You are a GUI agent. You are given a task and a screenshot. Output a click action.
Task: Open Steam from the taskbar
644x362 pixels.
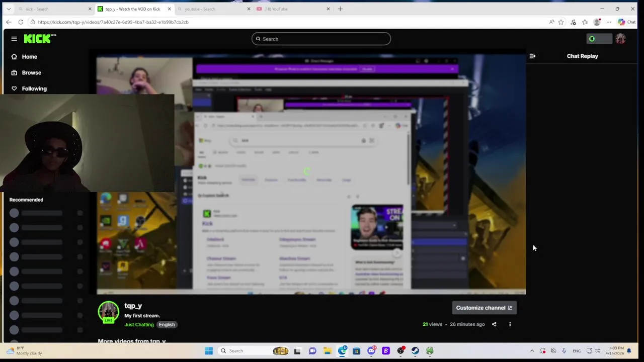(x=415, y=351)
